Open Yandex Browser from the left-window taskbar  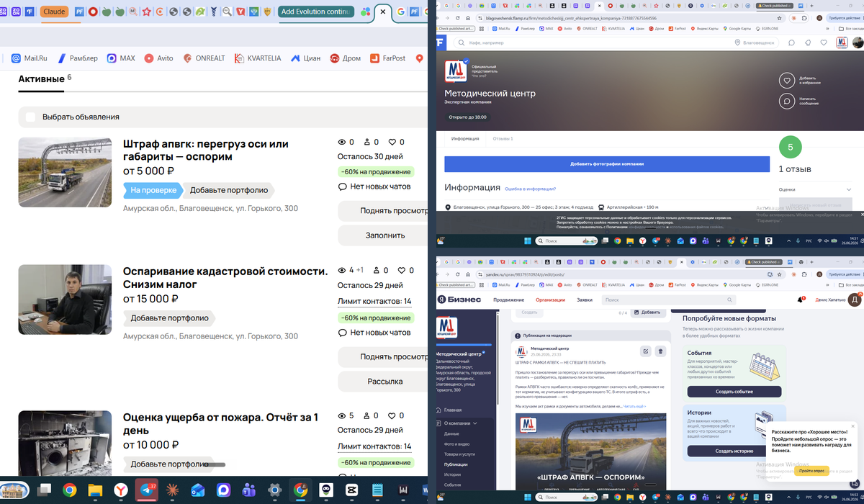point(121,490)
